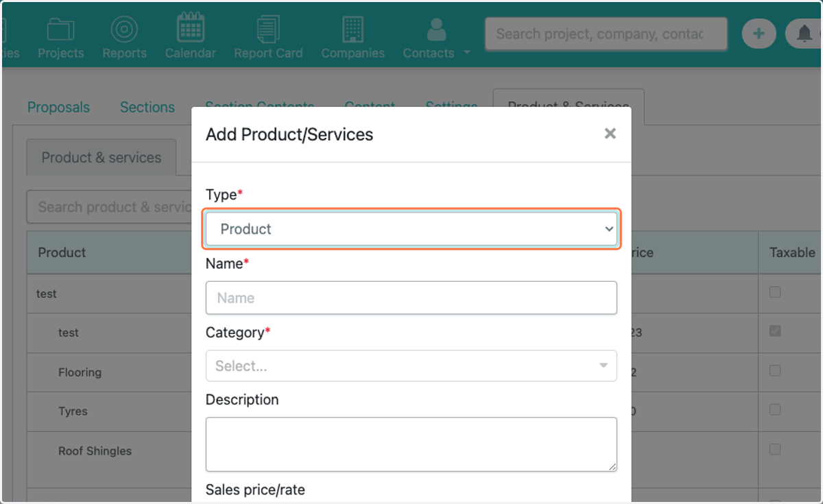Open the Report Card icon

point(268,30)
